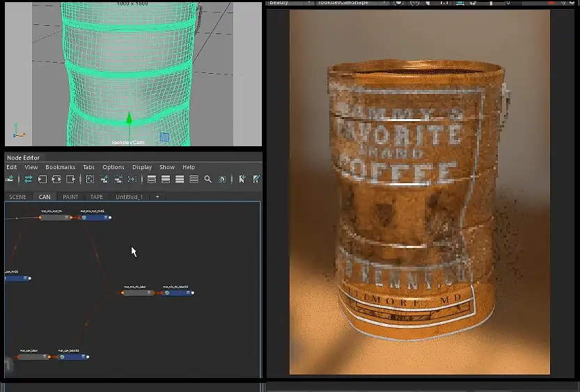
Task: Switch to the TAPE tab
Action: coord(97,197)
